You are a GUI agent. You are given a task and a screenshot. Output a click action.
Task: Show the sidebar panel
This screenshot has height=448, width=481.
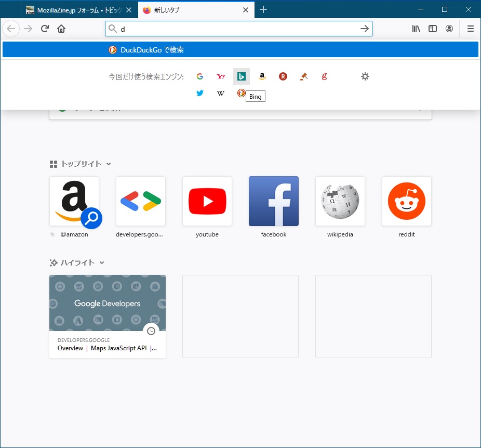433,29
